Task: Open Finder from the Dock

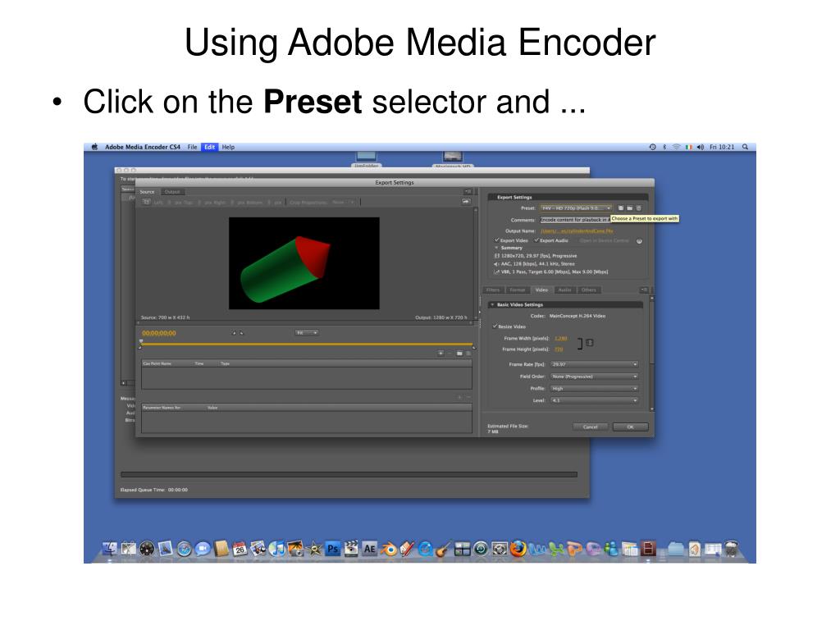Action: click(x=110, y=549)
